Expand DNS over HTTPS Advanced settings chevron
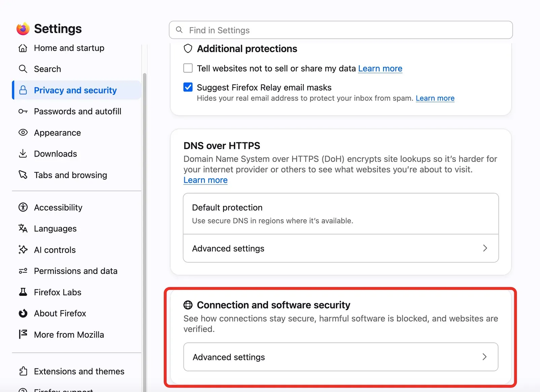This screenshot has width=540, height=392. 485,248
